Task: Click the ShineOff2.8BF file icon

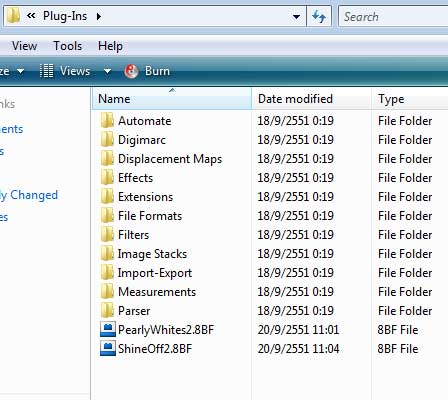Action: tap(108, 348)
